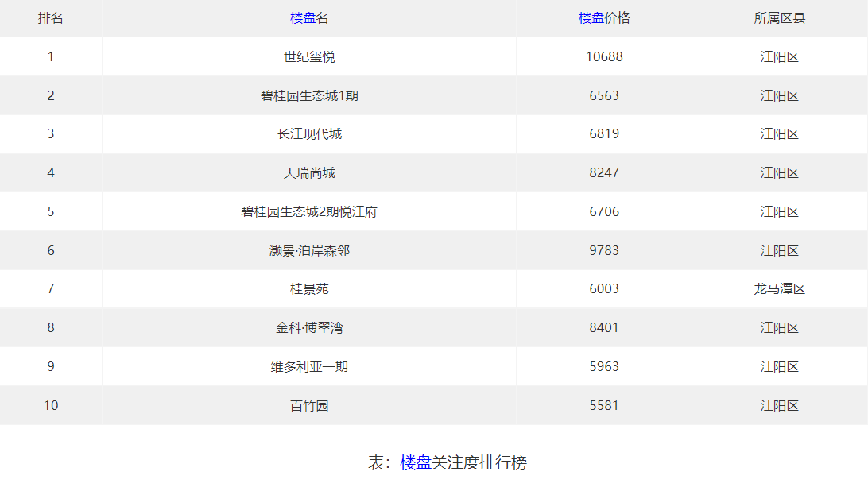Select the 排名 column header
The image size is (868, 483).
(50, 18)
